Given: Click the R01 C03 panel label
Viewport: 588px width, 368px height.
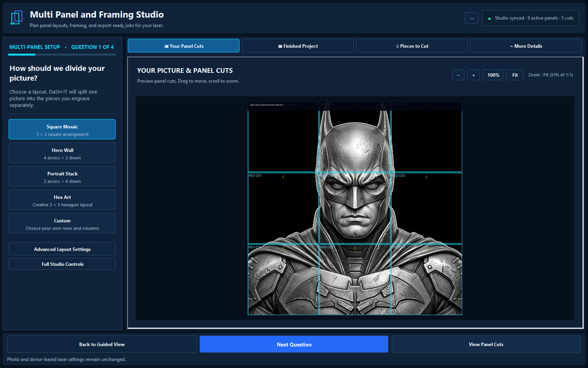Looking at the screenshot, I should pos(399,104).
